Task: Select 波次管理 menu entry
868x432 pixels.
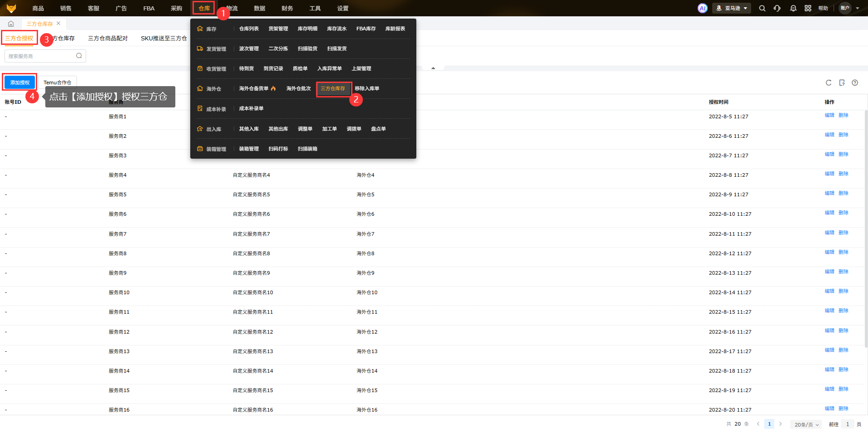Action: click(x=249, y=49)
